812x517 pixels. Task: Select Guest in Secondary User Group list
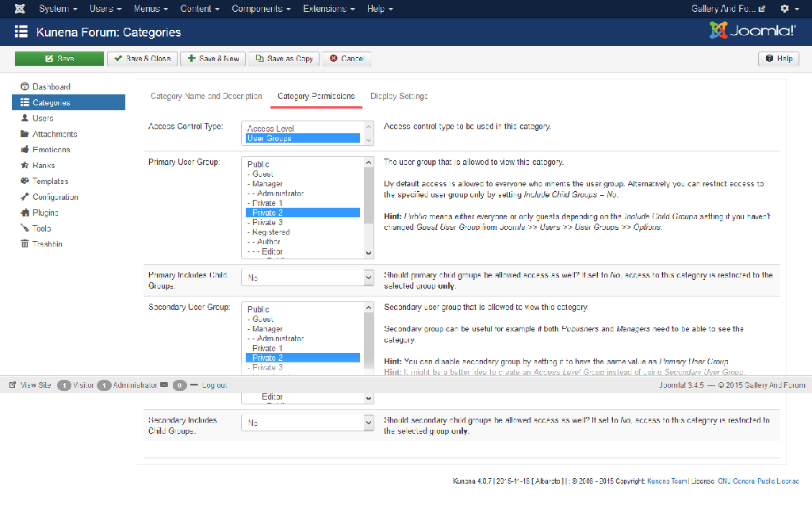302,319
